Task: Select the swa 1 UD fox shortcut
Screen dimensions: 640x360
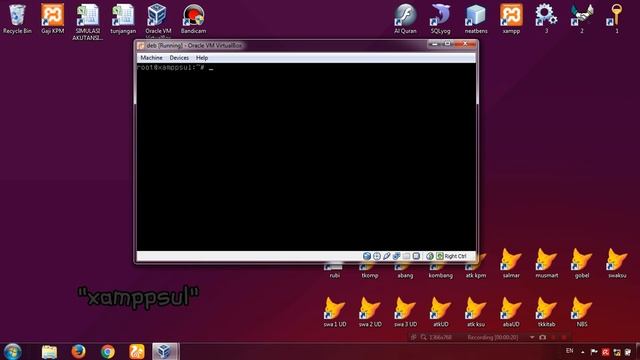Action: click(335, 312)
